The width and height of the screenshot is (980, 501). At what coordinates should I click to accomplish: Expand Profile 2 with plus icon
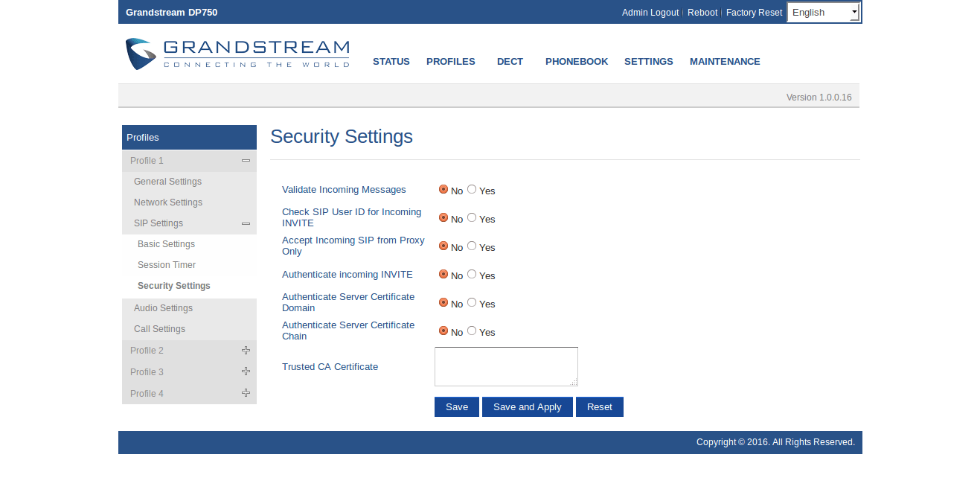click(x=246, y=351)
